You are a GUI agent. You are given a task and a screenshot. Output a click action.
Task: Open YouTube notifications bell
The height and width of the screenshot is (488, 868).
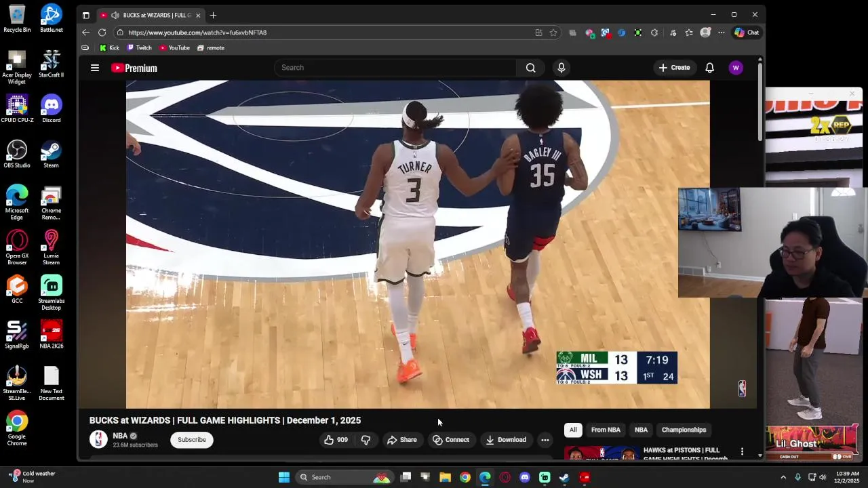pyautogui.click(x=709, y=68)
